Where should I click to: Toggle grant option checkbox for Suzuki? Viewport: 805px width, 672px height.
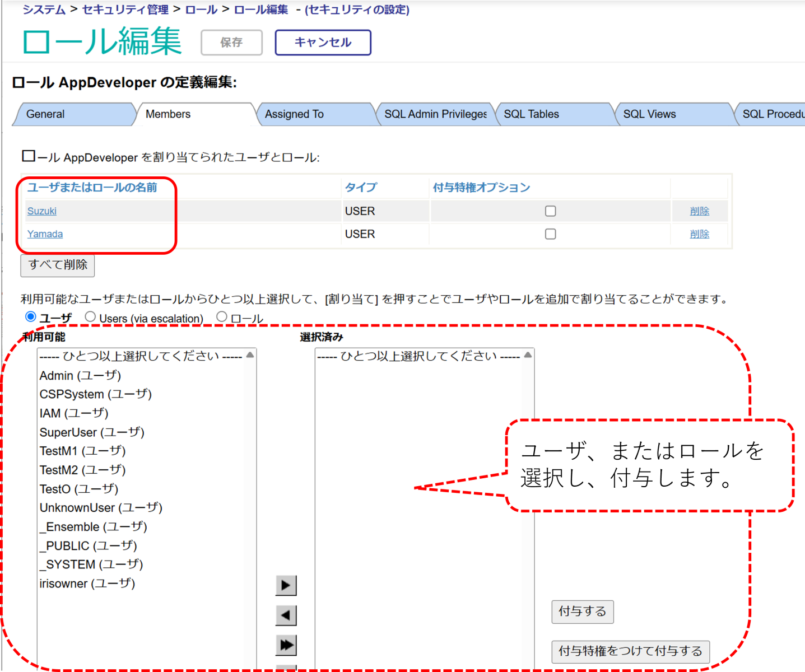click(x=550, y=211)
